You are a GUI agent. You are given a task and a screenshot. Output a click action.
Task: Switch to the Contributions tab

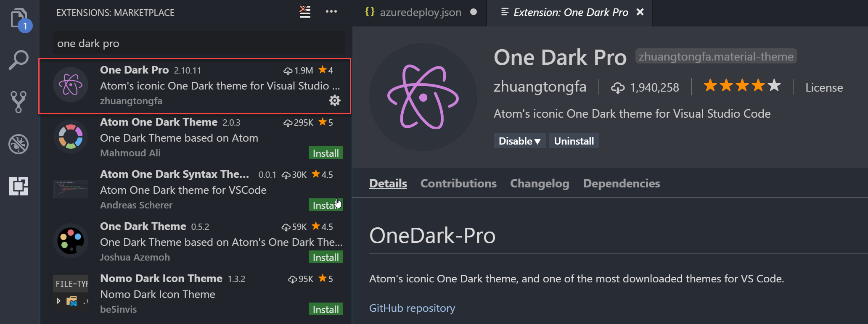[x=458, y=183]
